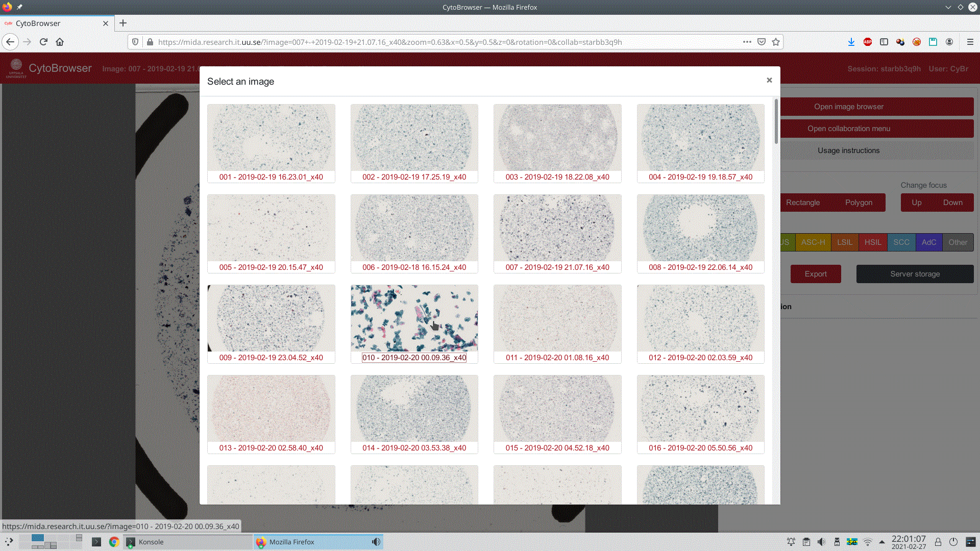Screen dimensions: 980x551
Task: Select the ASC-H class label
Action: (x=813, y=242)
